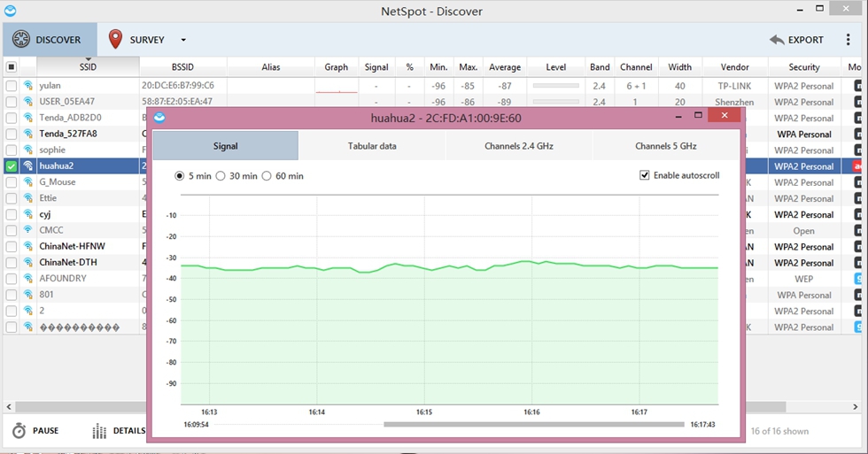
Task: Sort by Vendor column header
Action: click(734, 67)
